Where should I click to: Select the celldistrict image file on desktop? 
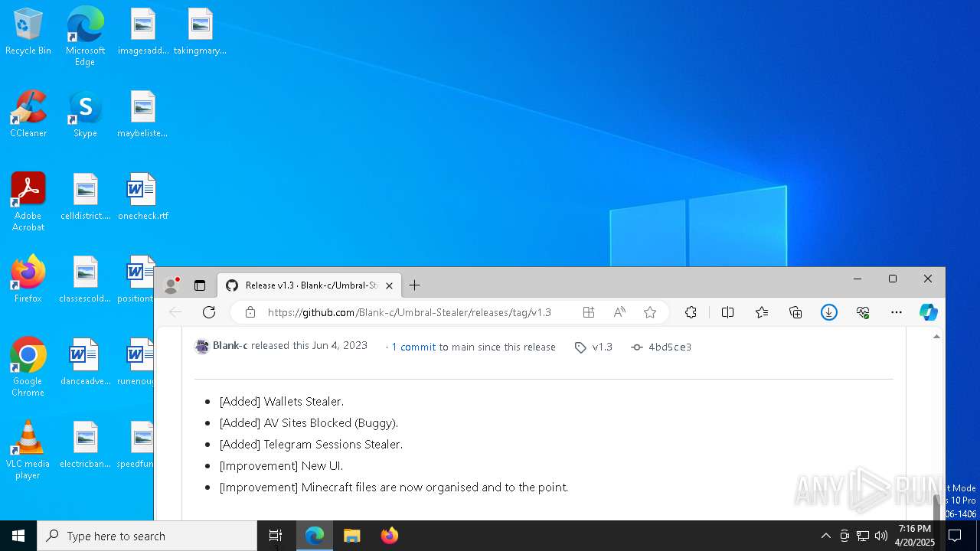tap(86, 197)
